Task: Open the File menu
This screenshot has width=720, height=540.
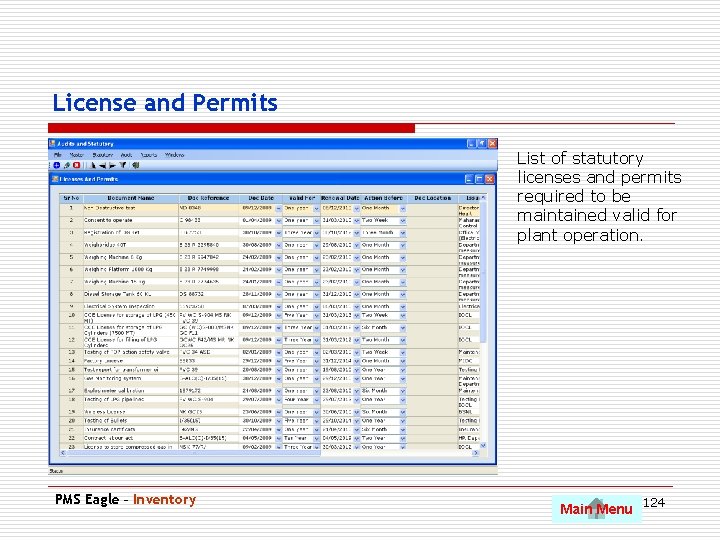Action: (x=57, y=155)
